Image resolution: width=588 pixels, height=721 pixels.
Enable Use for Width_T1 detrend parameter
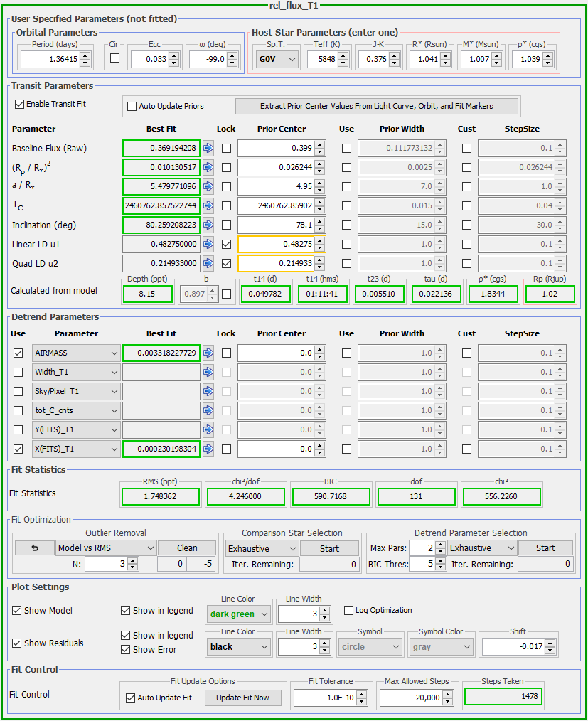pyautogui.click(x=18, y=372)
